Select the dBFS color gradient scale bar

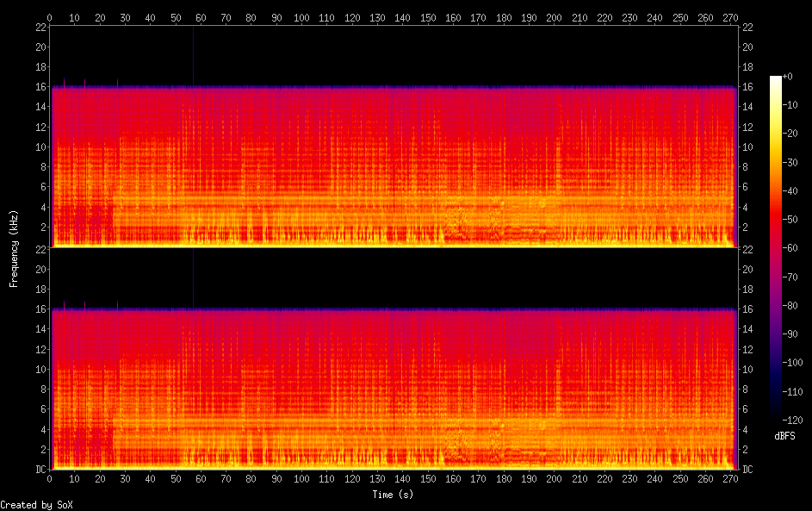[x=776, y=248]
